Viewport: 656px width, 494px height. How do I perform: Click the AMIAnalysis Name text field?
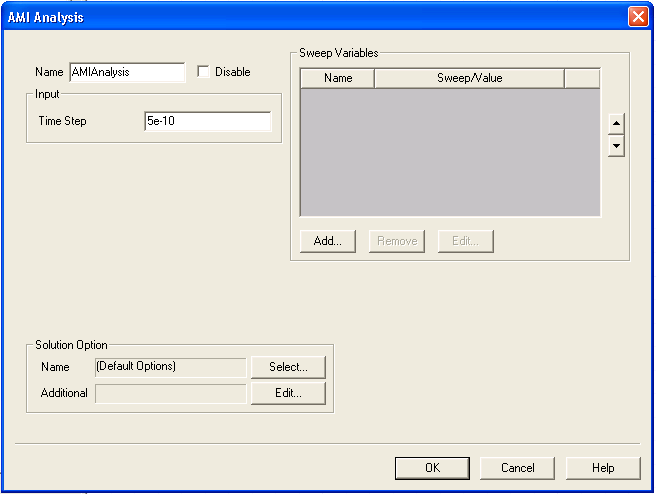[126, 72]
